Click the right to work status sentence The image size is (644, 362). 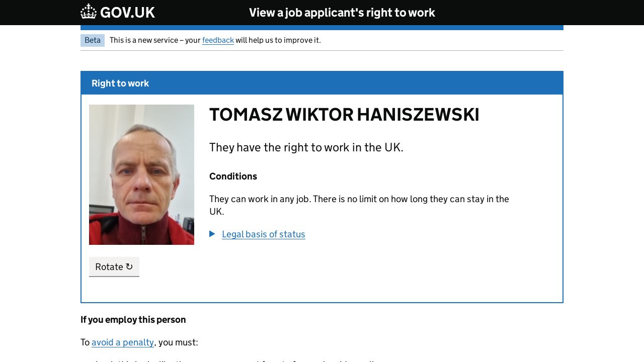click(x=306, y=147)
